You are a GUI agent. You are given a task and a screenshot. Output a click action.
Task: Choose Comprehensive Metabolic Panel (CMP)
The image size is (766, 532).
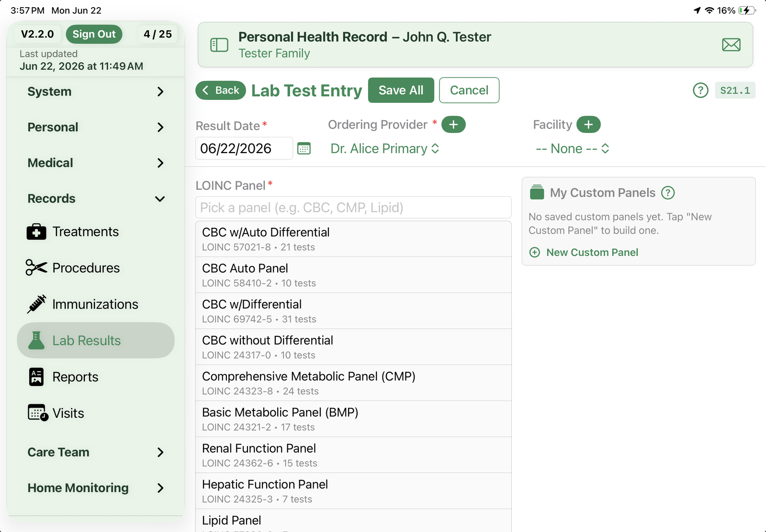[353, 383]
